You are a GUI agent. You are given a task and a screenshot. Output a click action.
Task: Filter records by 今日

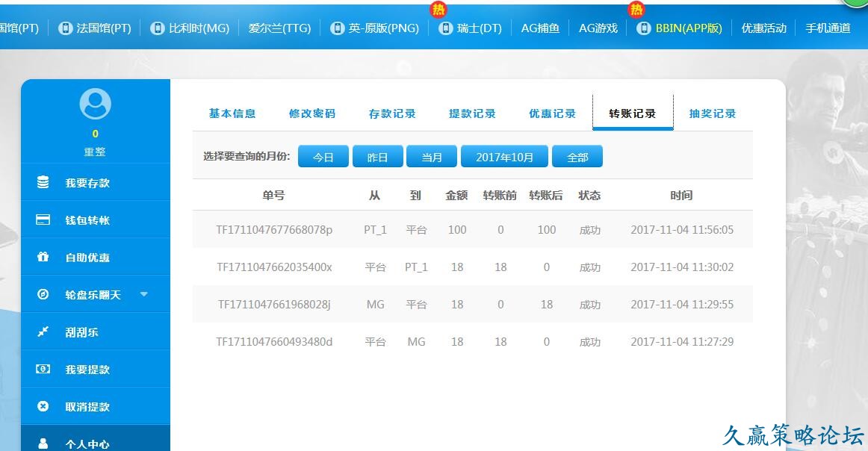(323, 157)
